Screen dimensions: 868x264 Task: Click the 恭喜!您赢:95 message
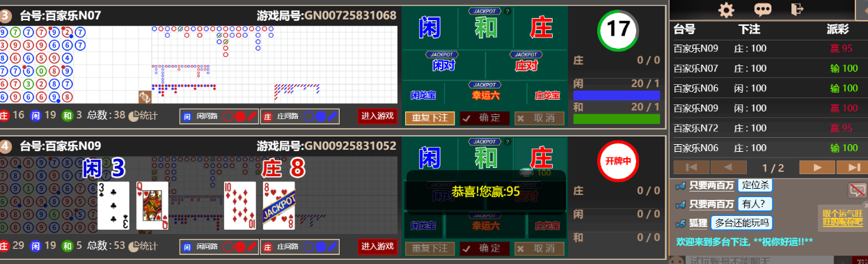(485, 191)
